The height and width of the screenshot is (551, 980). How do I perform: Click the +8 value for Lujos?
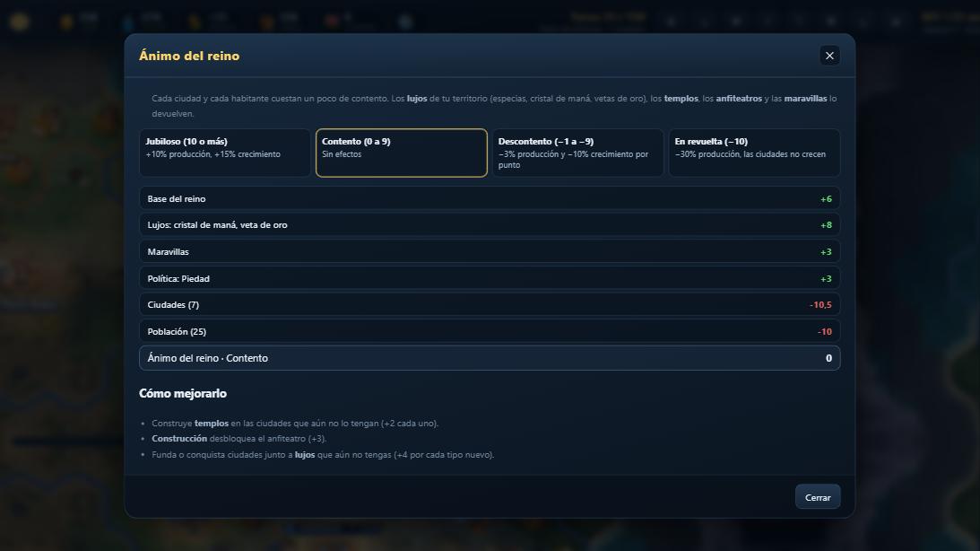point(826,225)
